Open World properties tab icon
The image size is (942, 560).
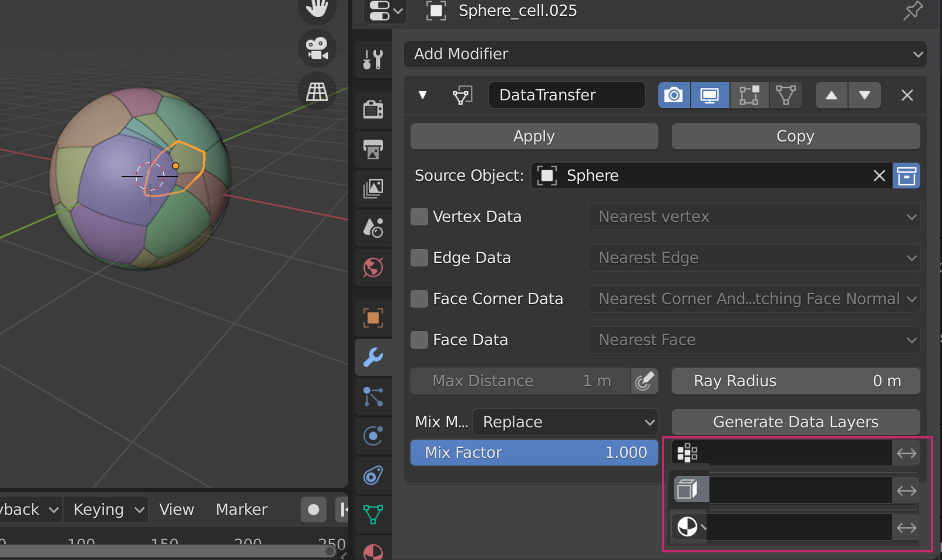point(373,268)
